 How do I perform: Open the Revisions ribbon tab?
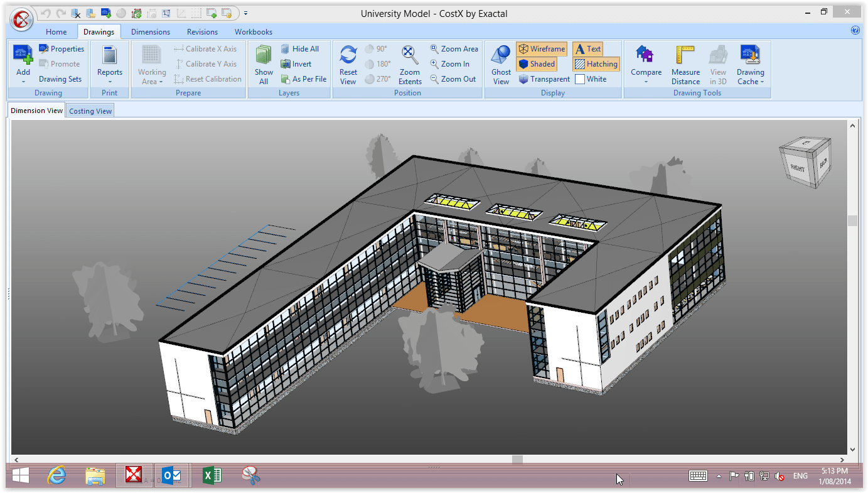pyautogui.click(x=202, y=32)
